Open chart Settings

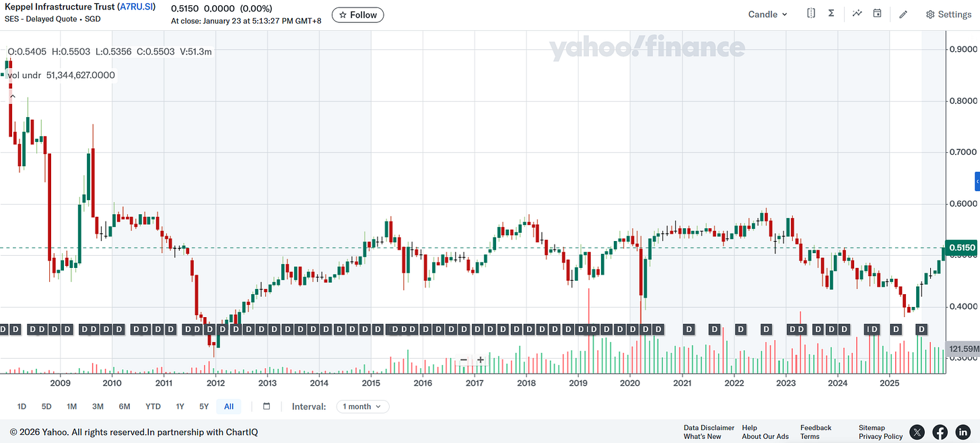point(948,14)
